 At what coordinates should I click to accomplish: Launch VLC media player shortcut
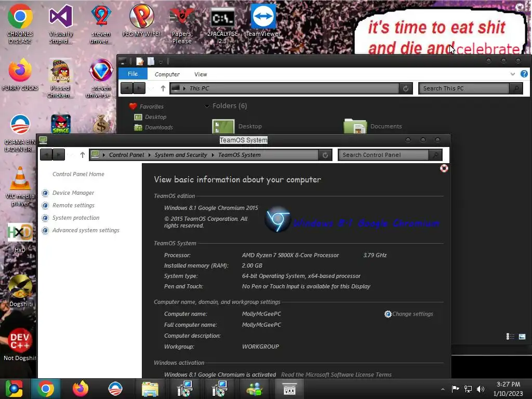pyautogui.click(x=20, y=186)
